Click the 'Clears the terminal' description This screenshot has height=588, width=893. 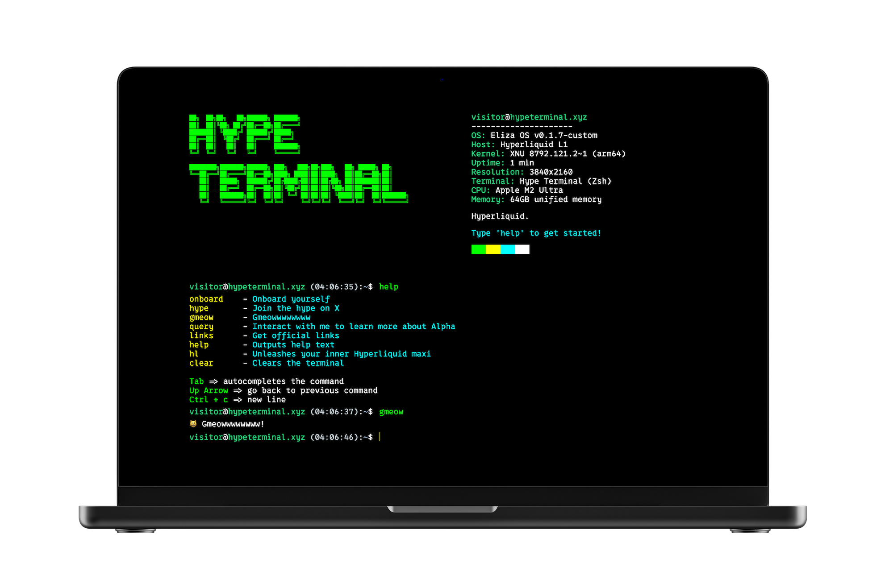coord(298,363)
